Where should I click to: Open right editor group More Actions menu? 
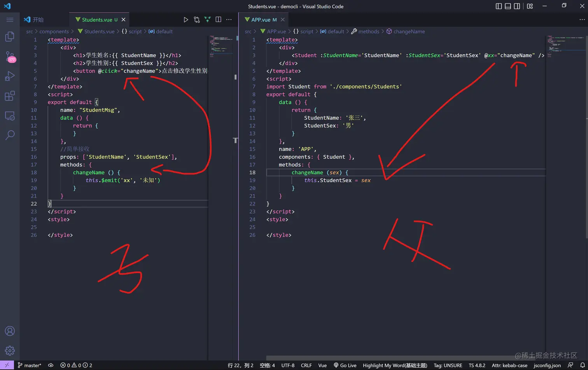point(582,19)
